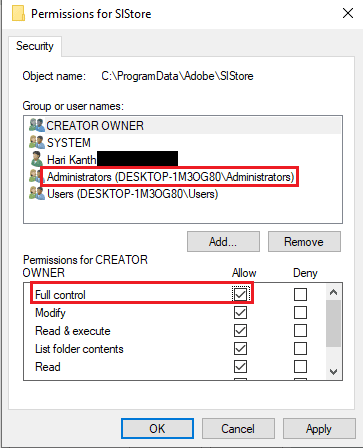The width and height of the screenshot is (363, 448).
Task: Click the Apply button
Action: pyautogui.click(x=319, y=429)
